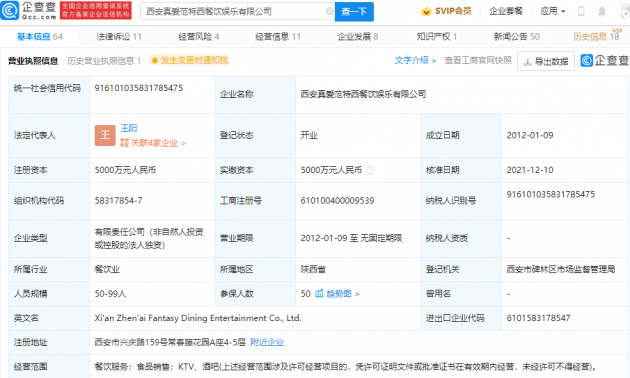The height and width of the screenshot is (378, 630).
Task: Open 历史营业执照信息 link
Action: pyautogui.click(x=104, y=61)
